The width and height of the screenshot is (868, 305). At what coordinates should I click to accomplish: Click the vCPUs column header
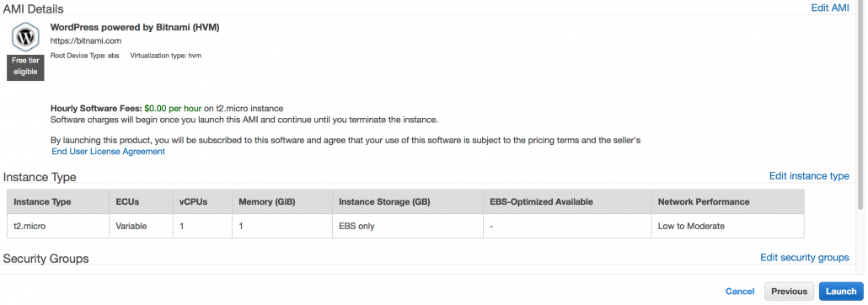coord(202,201)
